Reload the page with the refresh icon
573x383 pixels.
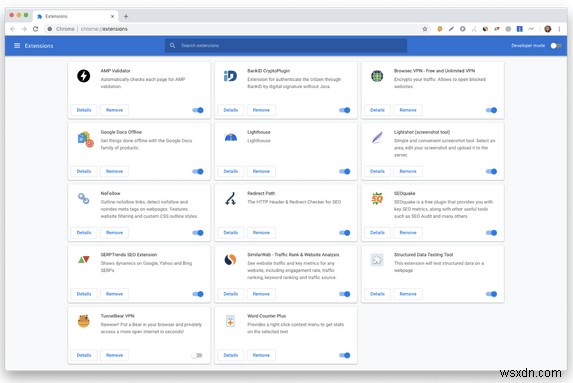click(35, 29)
